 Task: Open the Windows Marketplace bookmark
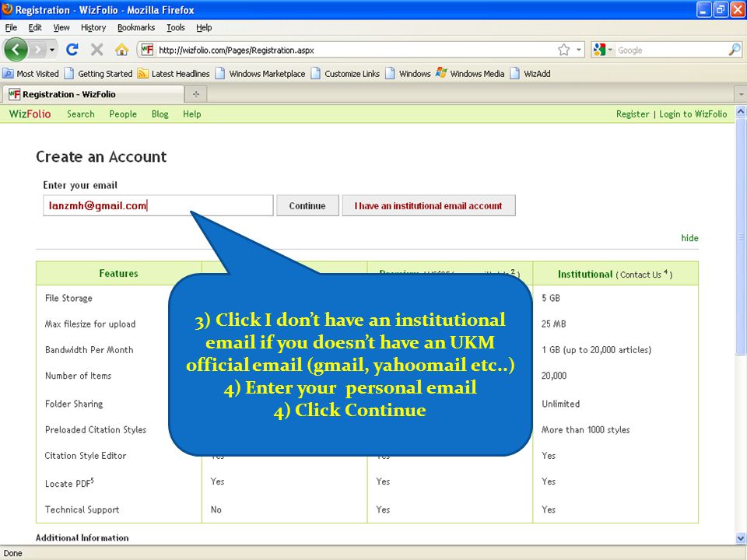[260, 73]
